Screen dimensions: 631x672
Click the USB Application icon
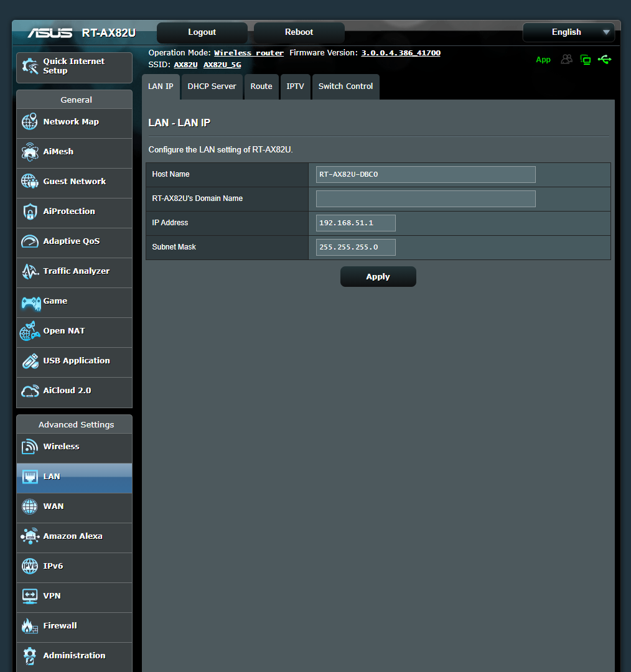tap(30, 361)
